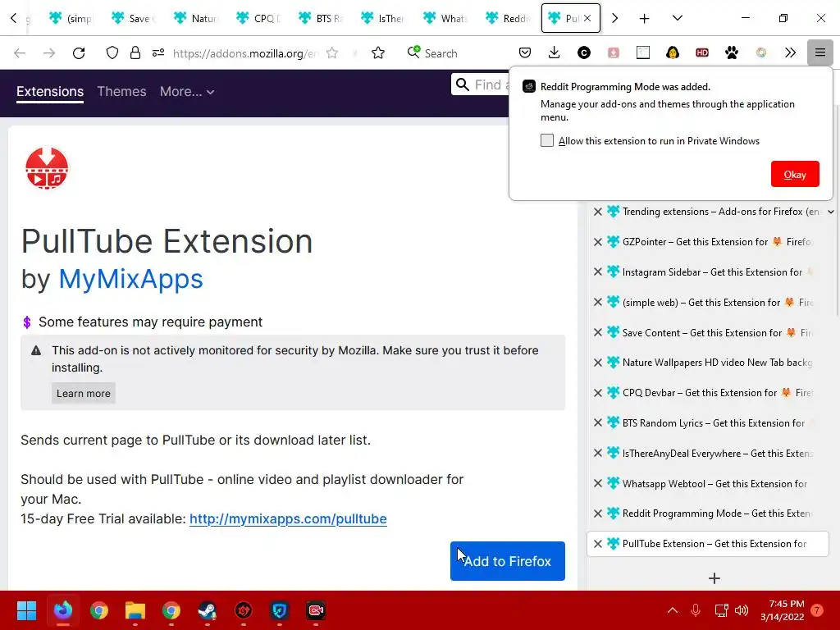Open site permissions icon in address bar
The height and width of the screenshot is (630, 840).
pyautogui.click(x=158, y=53)
